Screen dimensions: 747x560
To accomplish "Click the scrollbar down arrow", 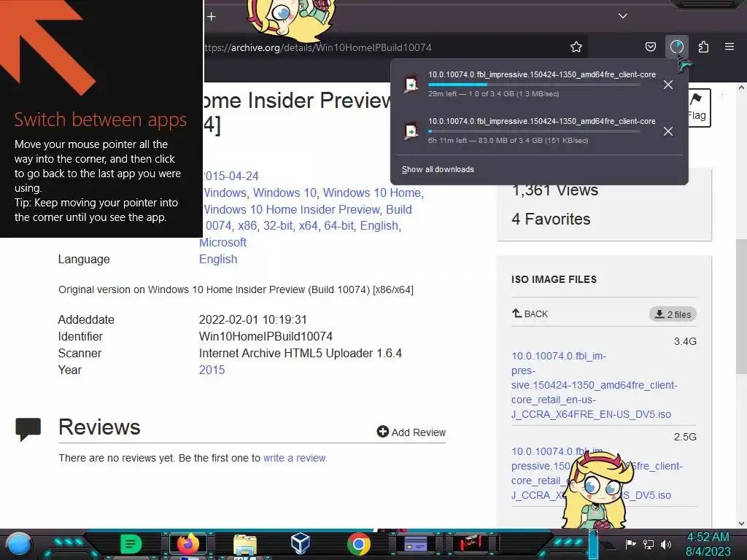I will point(741,524).
